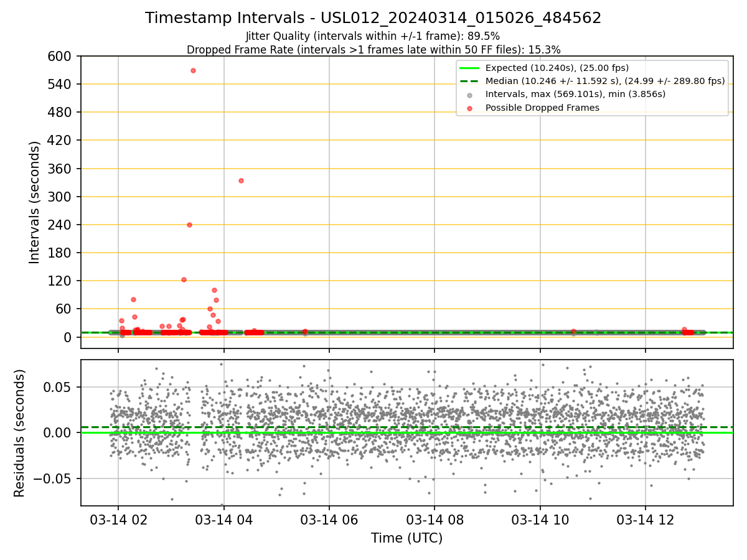The height and width of the screenshot is (560, 747).
Task: Click the residuals tick label '−0.05'
Action: 54,479
